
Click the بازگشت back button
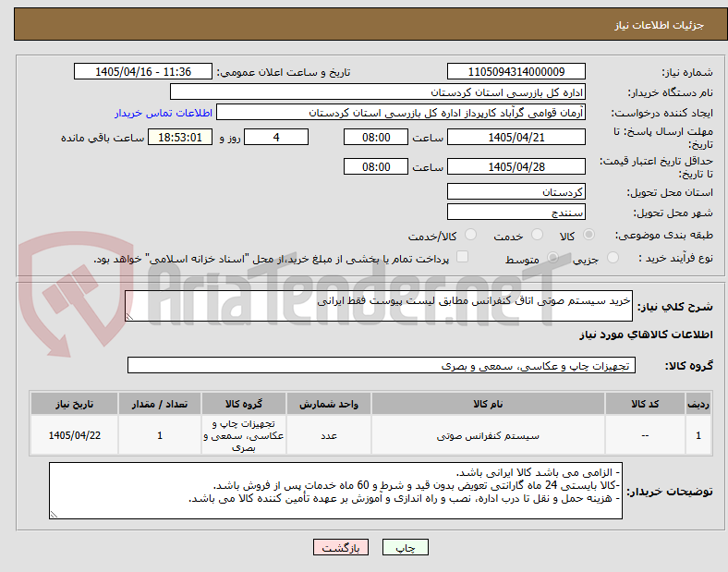[x=341, y=547]
